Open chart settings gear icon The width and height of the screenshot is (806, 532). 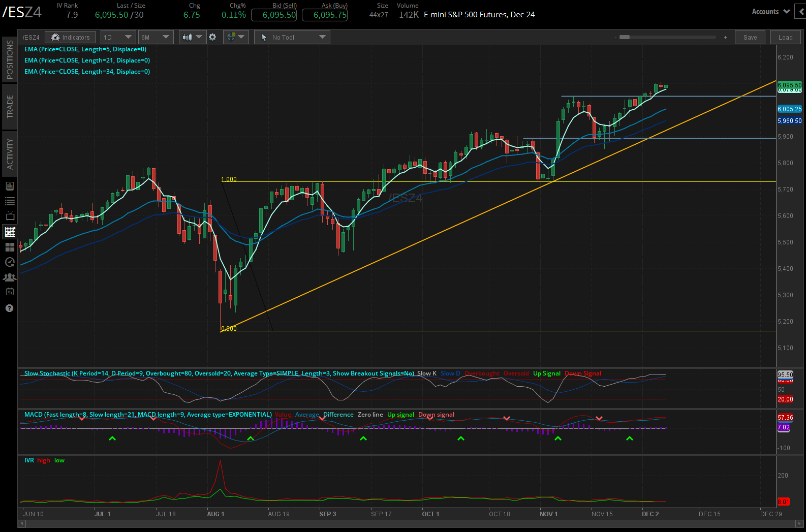(212, 37)
